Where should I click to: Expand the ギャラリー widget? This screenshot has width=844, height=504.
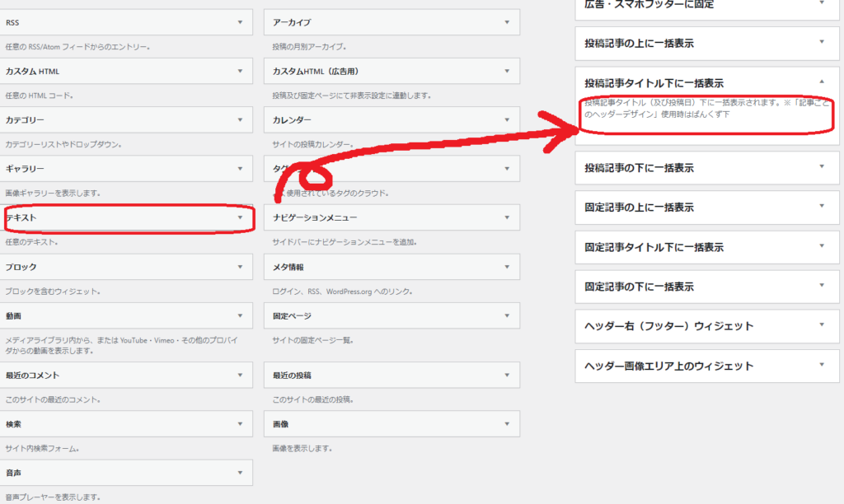pos(239,169)
